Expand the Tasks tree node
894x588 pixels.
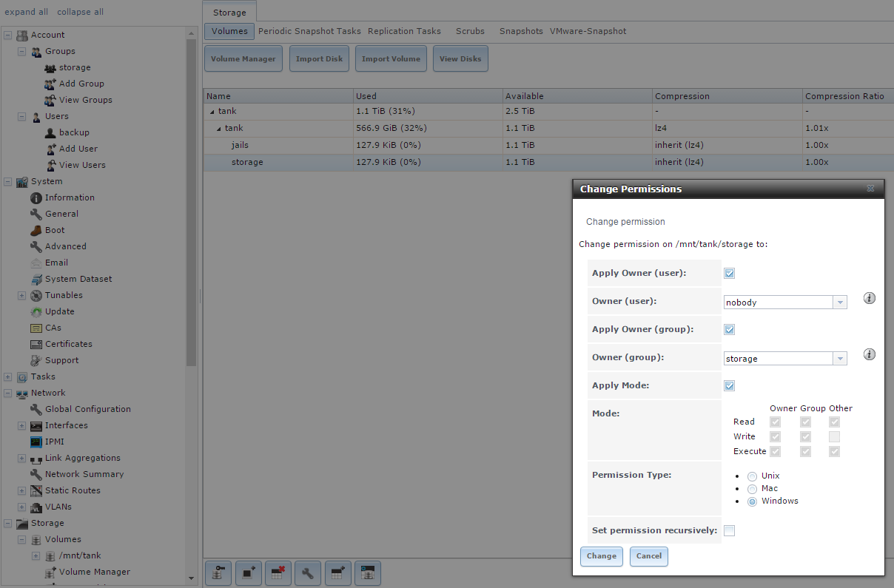click(x=8, y=376)
